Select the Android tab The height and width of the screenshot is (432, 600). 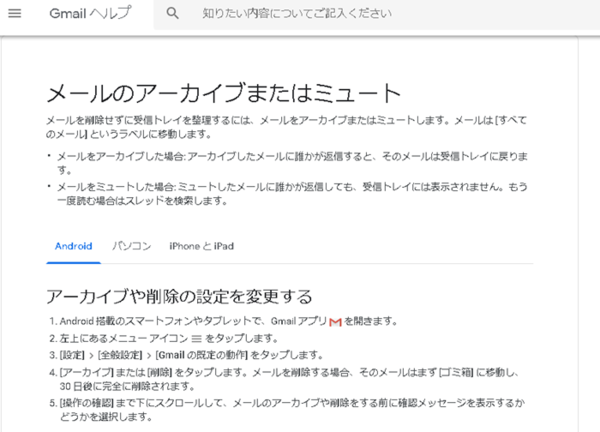73,246
